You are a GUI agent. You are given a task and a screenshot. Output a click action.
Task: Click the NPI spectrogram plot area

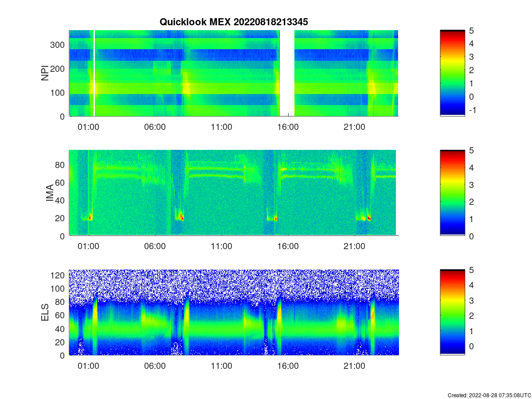coord(234,73)
